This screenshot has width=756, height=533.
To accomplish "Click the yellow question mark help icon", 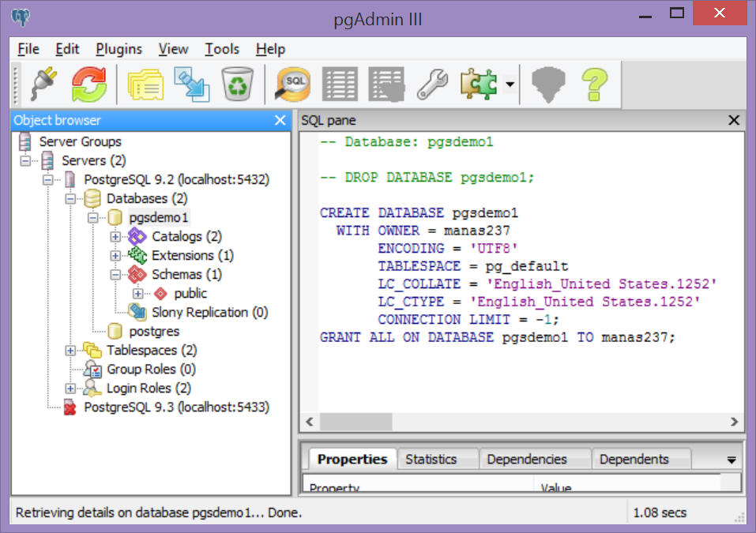I will (593, 83).
